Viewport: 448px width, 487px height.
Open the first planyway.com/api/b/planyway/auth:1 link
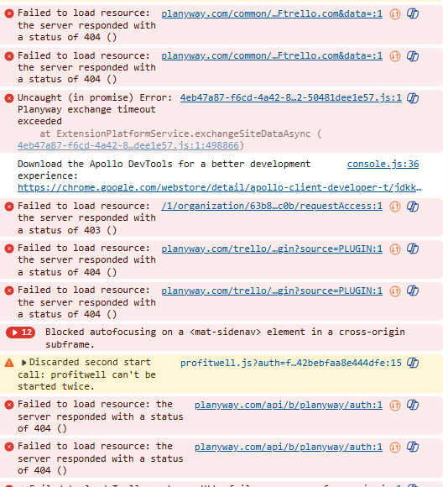tap(289, 405)
